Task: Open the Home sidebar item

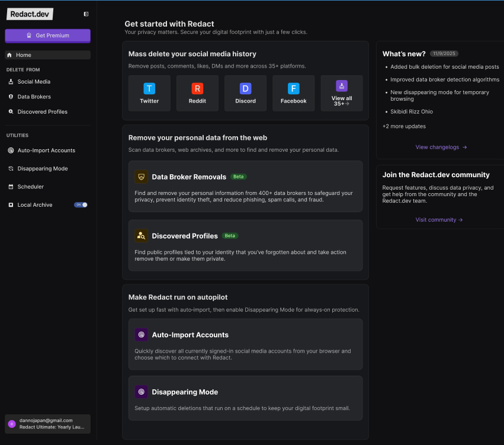Action: tap(47, 55)
